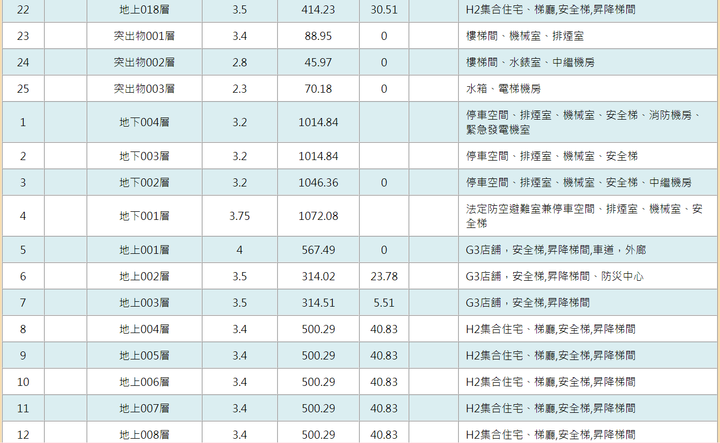Click the area value 1072.08
720x443 pixels.
tap(318, 216)
